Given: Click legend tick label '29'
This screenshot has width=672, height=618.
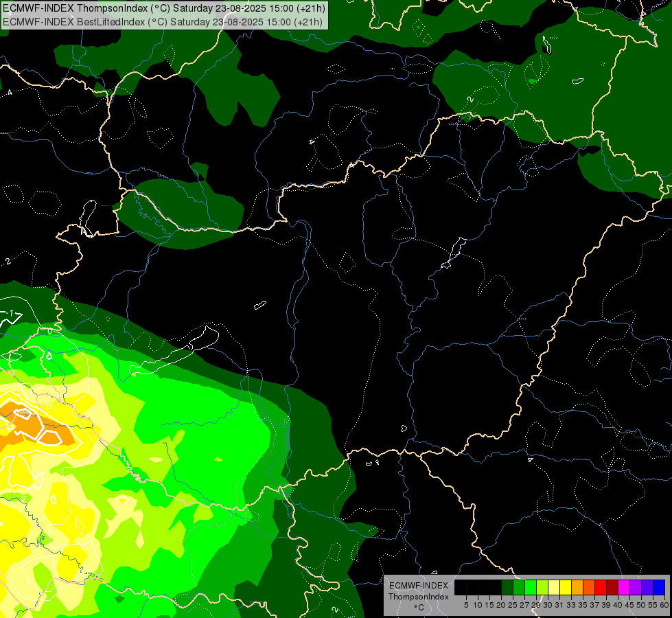Looking at the screenshot, I should coord(537,605).
